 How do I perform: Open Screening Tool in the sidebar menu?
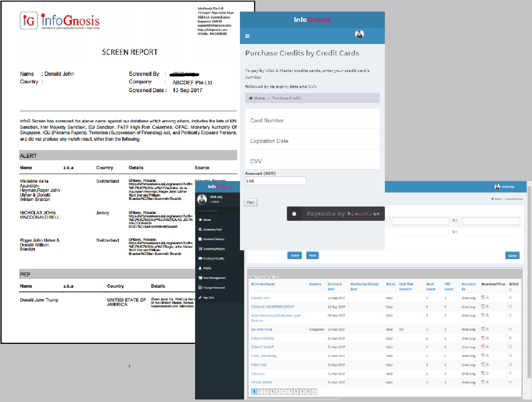pos(213,229)
